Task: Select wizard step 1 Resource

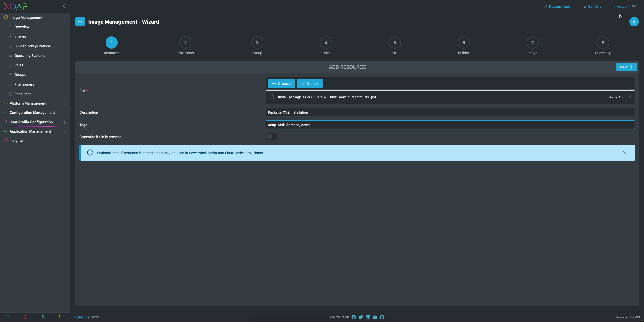Action: (x=112, y=43)
